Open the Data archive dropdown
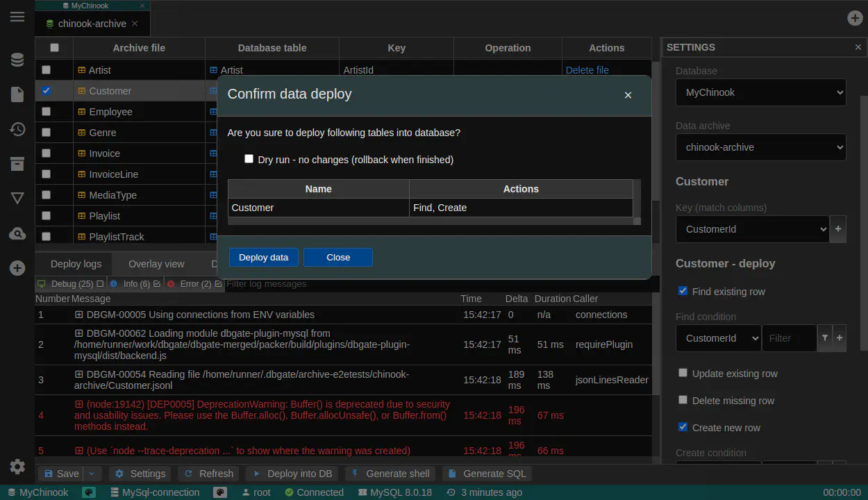Viewport: 868px width, 500px height. click(x=760, y=147)
